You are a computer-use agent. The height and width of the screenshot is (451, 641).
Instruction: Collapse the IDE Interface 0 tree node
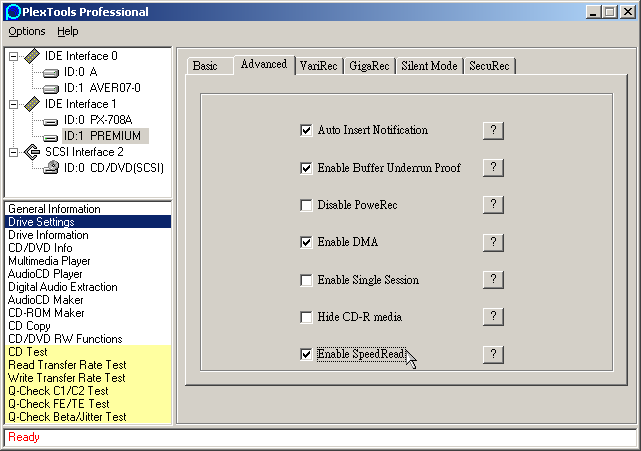(14, 56)
